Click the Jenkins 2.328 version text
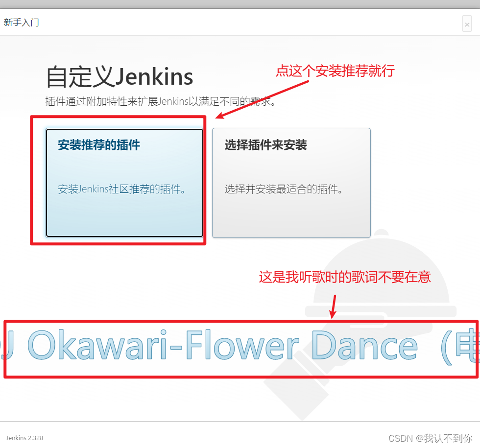This screenshot has height=448, width=480. pyautogui.click(x=24, y=438)
